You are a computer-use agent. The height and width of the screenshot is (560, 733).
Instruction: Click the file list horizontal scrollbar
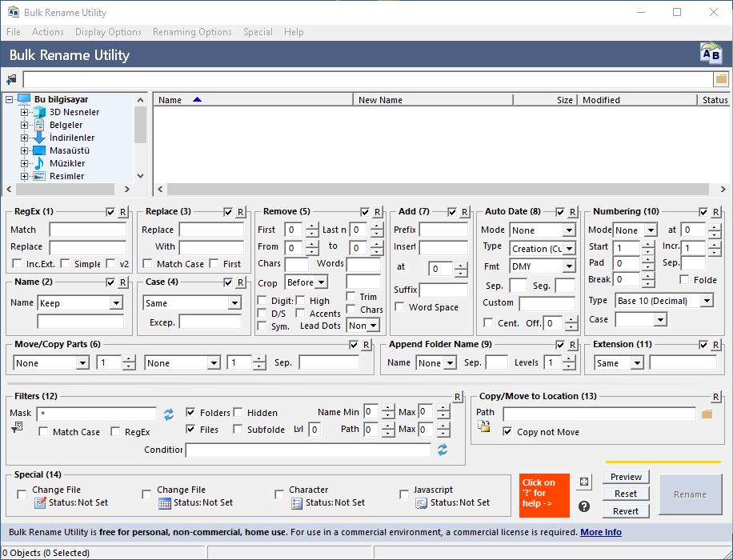tap(440, 189)
